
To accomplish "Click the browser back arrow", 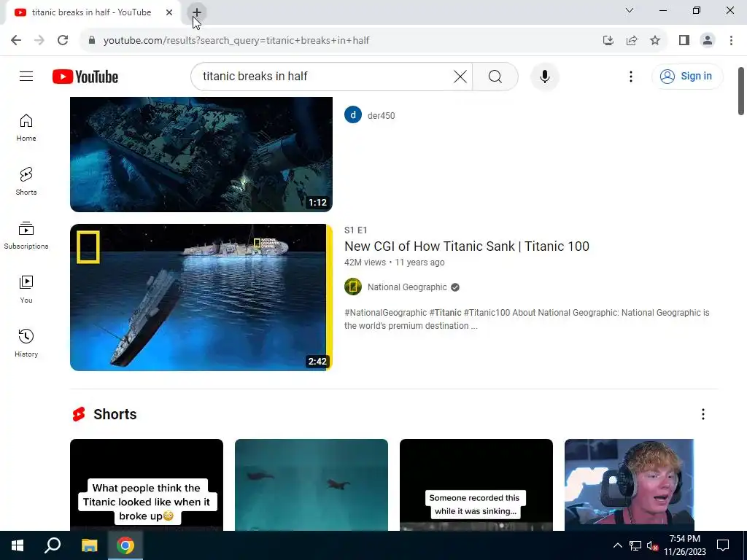I will point(16,40).
